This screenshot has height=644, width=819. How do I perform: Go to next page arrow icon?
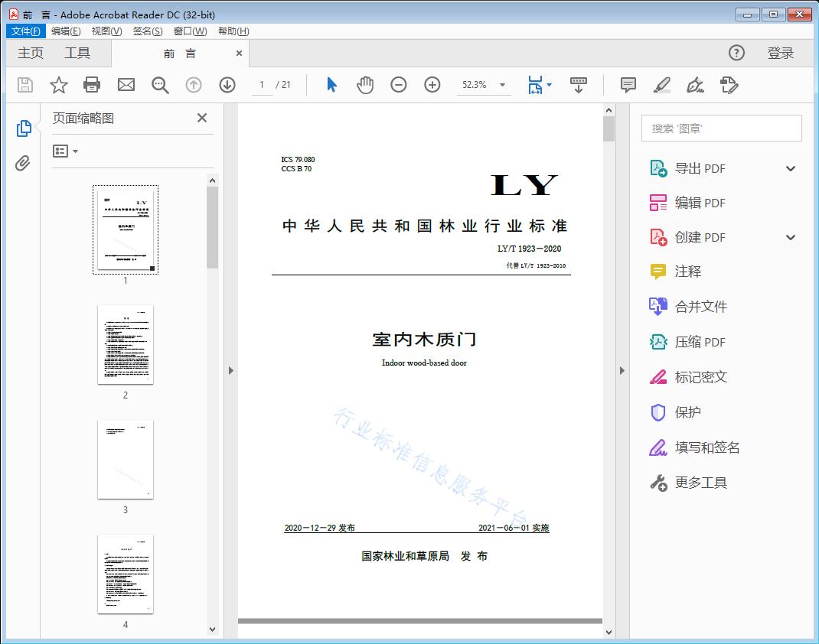point(227,85)
